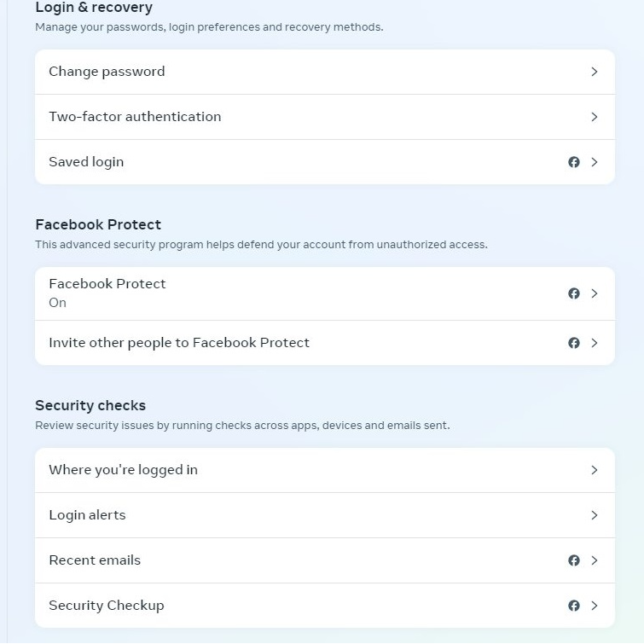This screenshot has width=644, height=644.
Task: Select Saved login option
Action: click(325, 162)
